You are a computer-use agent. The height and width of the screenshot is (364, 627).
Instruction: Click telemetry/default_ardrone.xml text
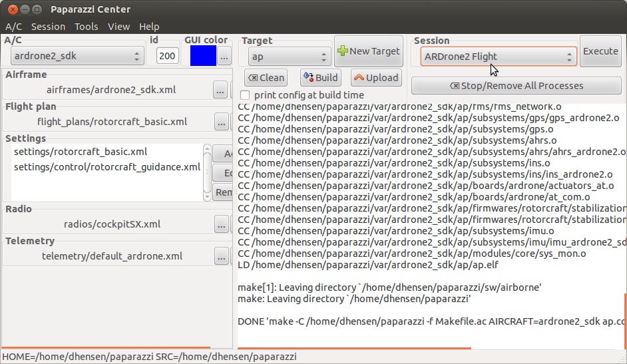click(112, 256)
